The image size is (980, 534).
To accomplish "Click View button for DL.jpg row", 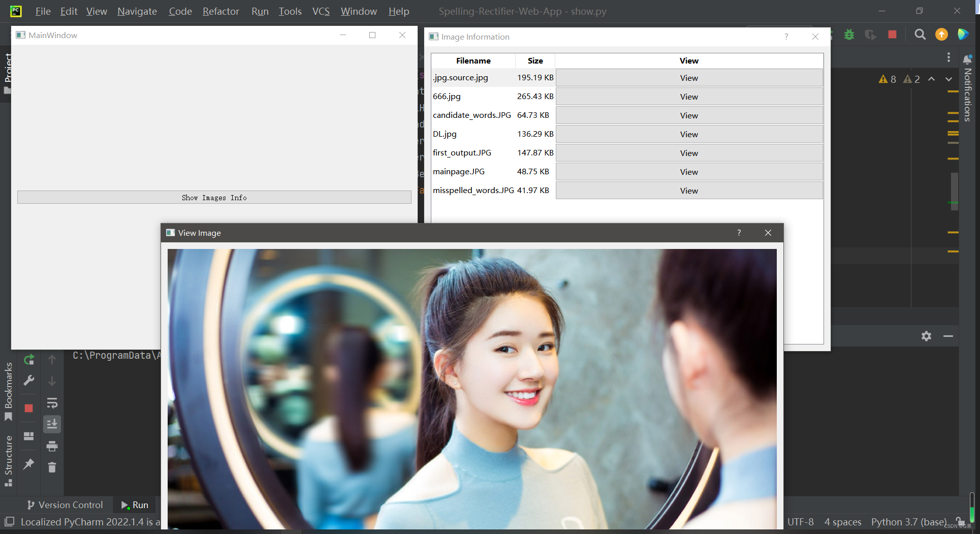I will click(x=689, y=134).
